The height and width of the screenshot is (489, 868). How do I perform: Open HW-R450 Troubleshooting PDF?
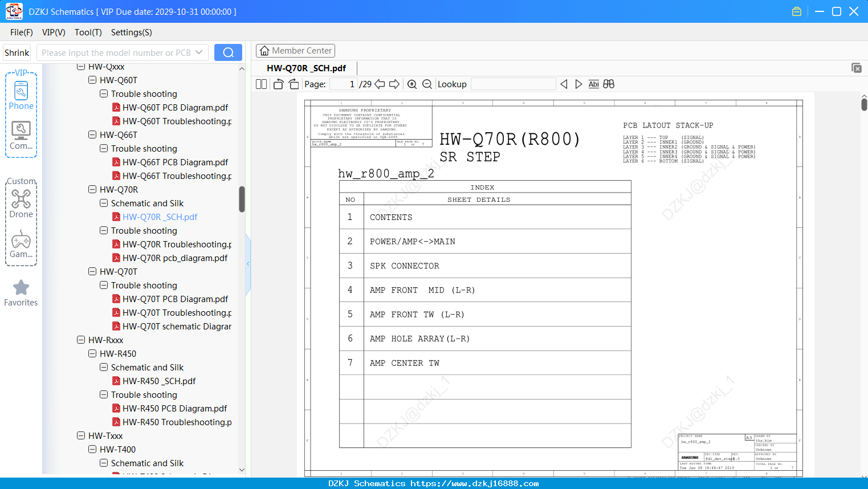coord(172,422)
